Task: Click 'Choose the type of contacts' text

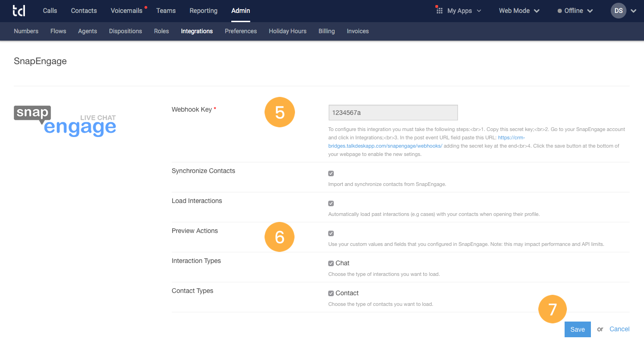Action: (x=381, y=304)
